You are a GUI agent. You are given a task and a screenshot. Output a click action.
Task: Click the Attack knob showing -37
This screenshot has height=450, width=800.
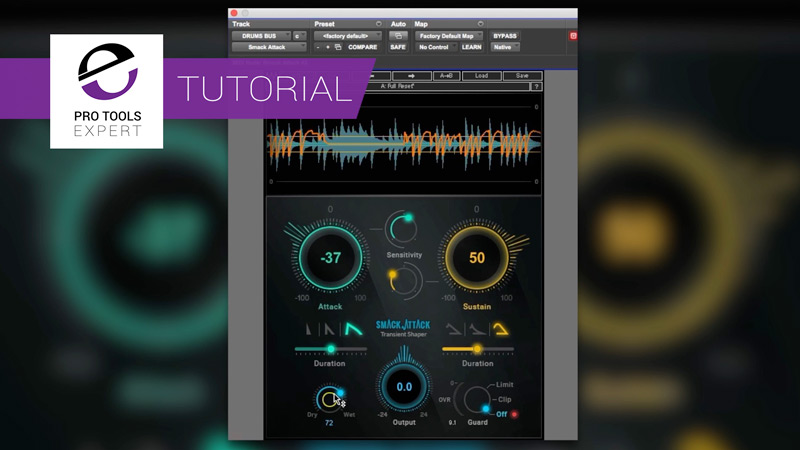tap(330, 258)
